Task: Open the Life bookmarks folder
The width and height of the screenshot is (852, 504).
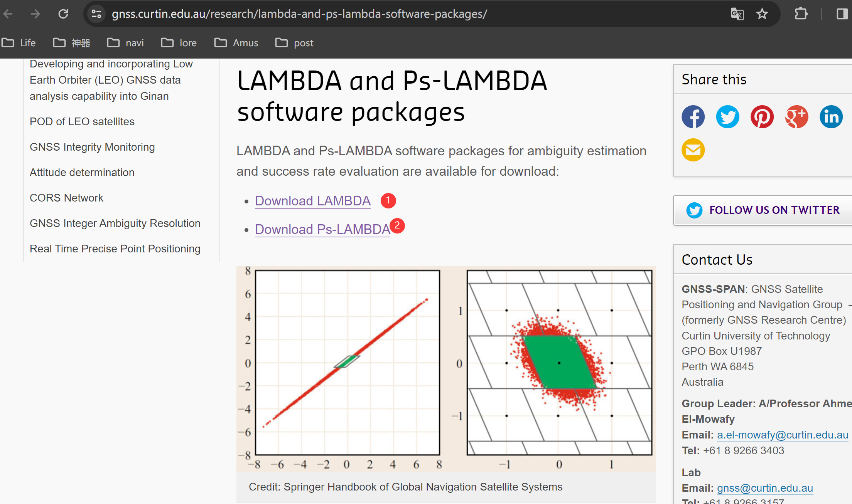Action: (x=19, y=43)
